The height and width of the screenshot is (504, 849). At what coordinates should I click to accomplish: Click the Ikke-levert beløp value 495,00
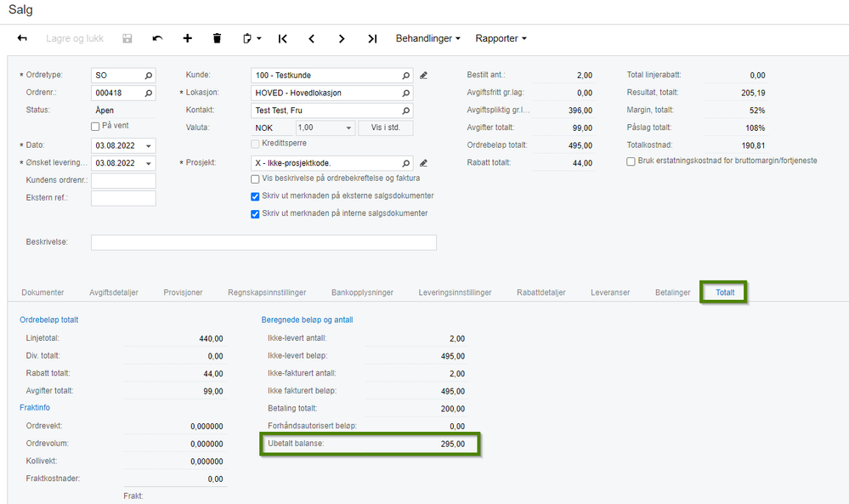coord(453,356)
